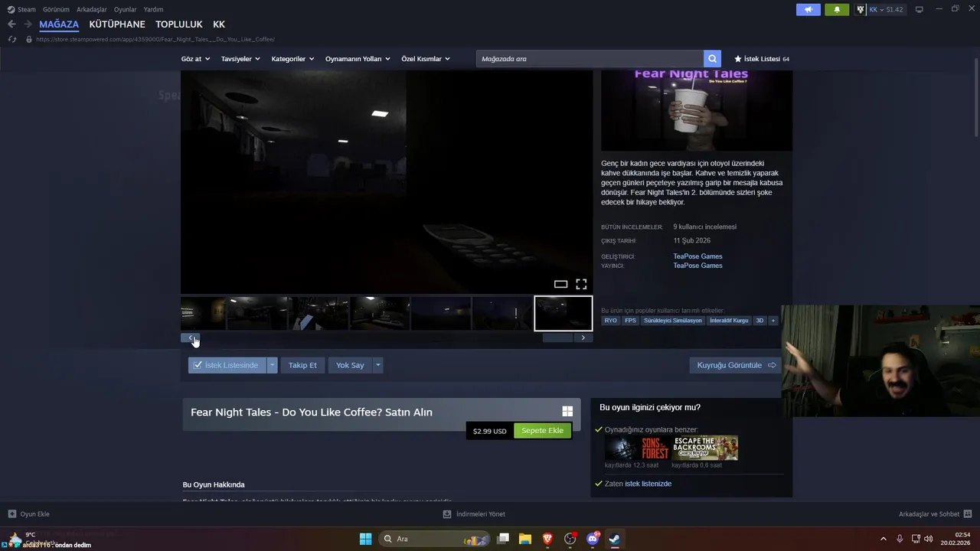The height and width of the screenshot is (551, 980).
Task: Open Arkadaşlar ve Sohbet panel
Action: 935,514
